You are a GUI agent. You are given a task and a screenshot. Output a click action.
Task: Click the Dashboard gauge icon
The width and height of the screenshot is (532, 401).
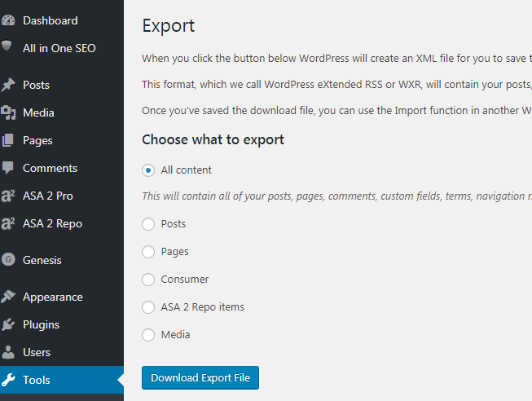[8, 20]
